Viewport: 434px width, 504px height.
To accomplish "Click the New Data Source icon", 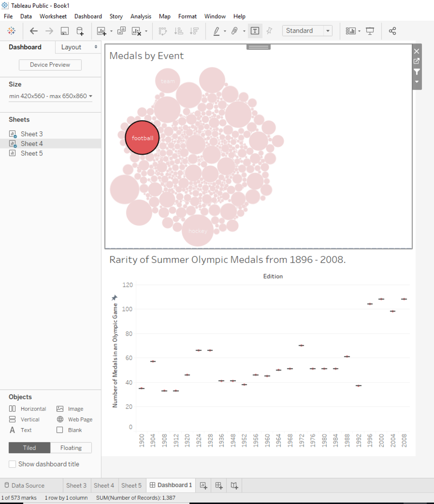I will [x=80, y=31].
